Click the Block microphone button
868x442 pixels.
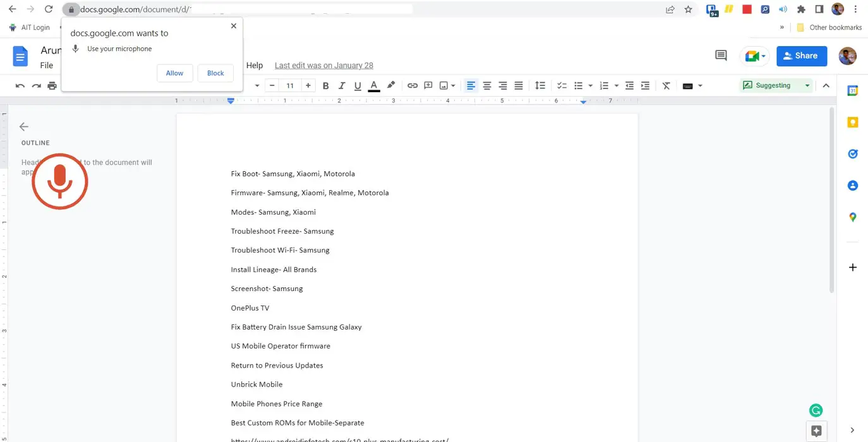(x=215, y=73)
